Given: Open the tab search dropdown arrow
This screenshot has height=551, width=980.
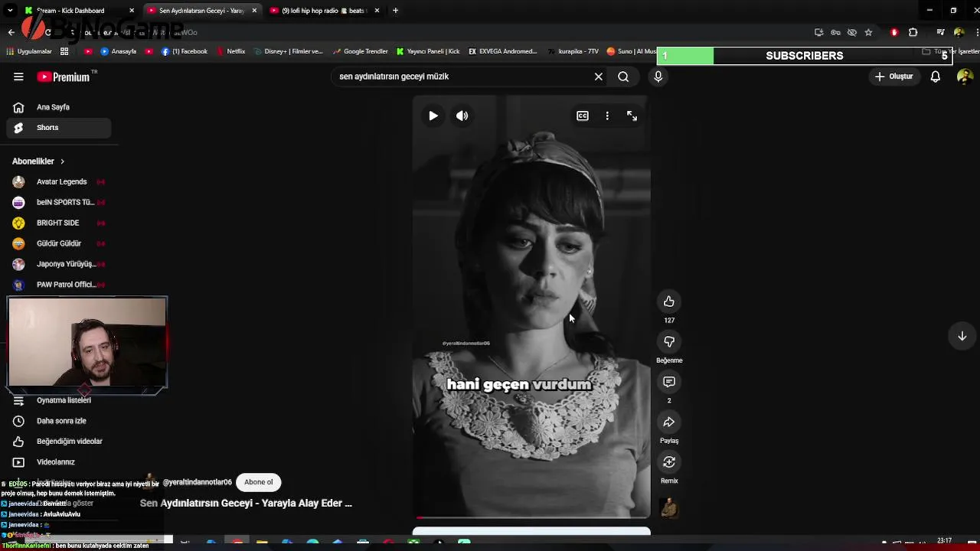Looking at the screenshot, I should coord(10,11).
